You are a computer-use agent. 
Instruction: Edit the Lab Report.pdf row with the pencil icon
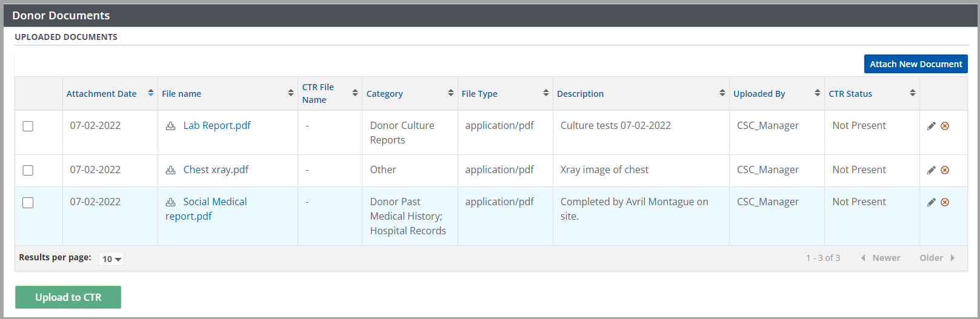931,126
